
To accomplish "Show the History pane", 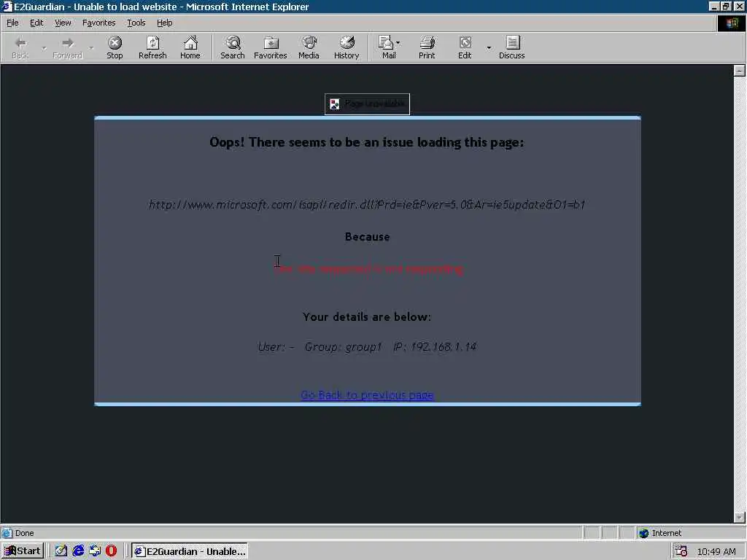I will tap(347, 47).
